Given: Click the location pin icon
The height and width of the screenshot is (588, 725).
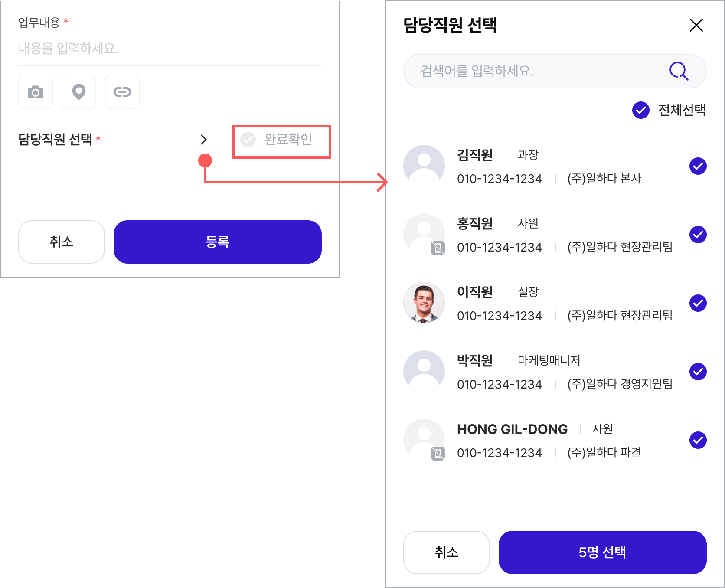Looking at the screenshot, I should [x=79, y=92].
